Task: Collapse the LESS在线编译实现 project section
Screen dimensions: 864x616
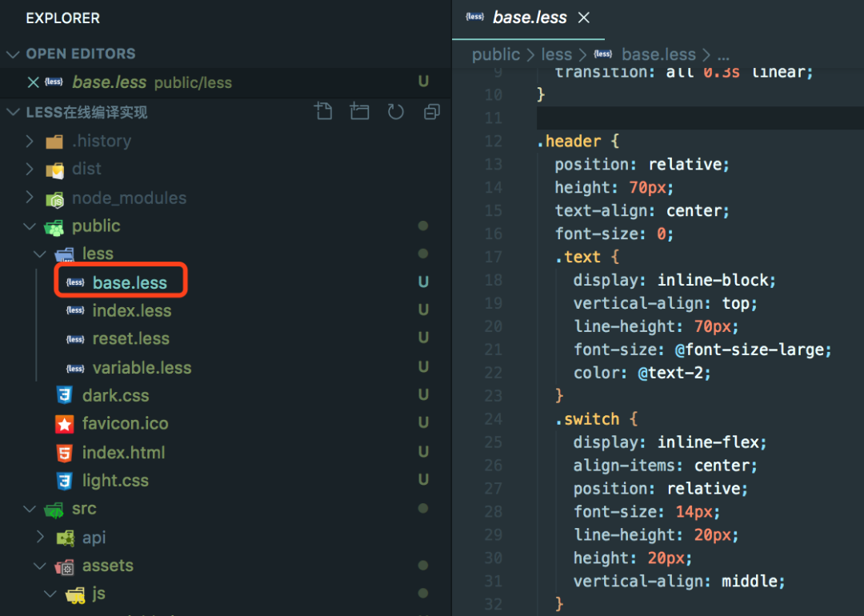Action: pos(12,113)
